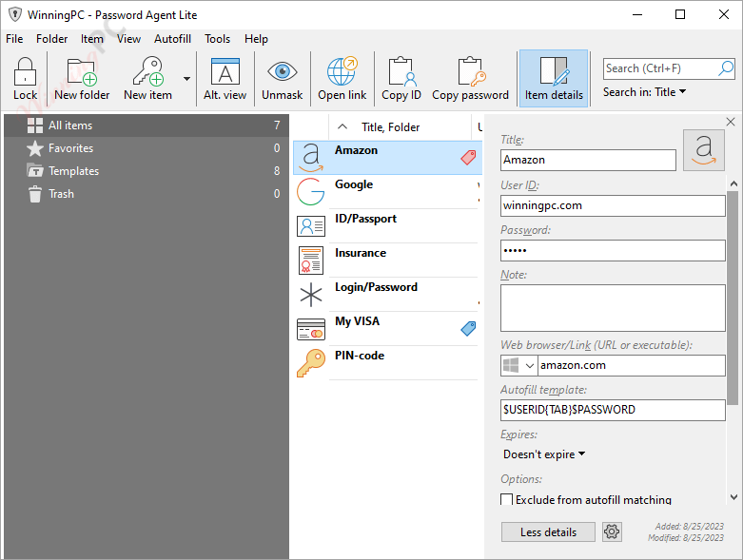Click the masked Password field
Viewport: 743px width, 560px height.
coord(613,250)
